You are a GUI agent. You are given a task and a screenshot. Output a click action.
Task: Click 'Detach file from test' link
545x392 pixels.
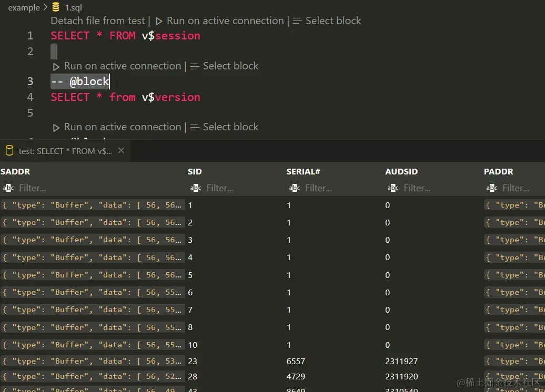coord(98,21)
